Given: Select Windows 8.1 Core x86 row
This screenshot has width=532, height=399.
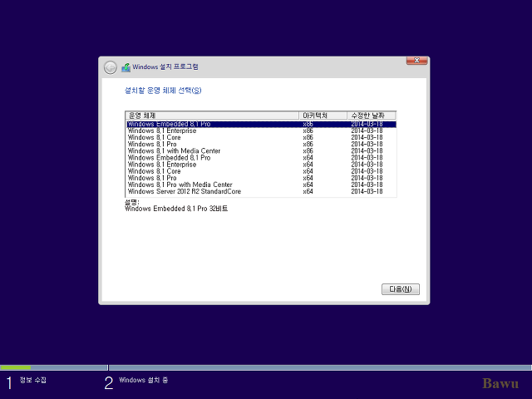Looking at the screenshot, I should point(261,138).
